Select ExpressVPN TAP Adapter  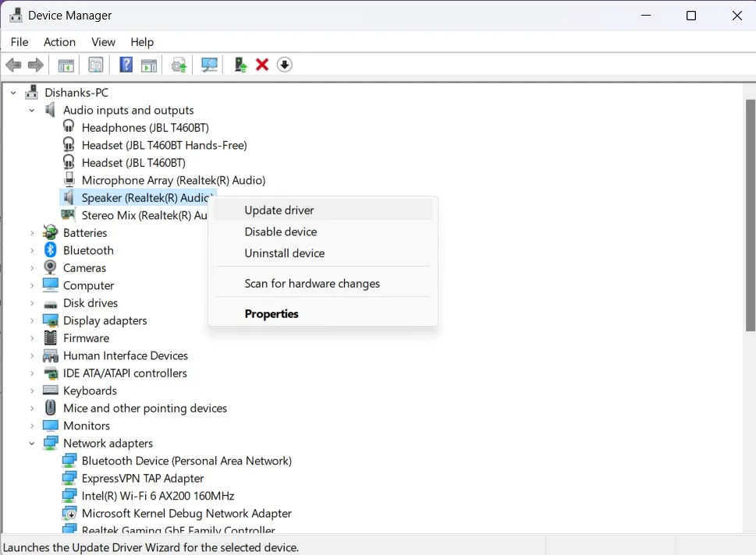[142, 479]
